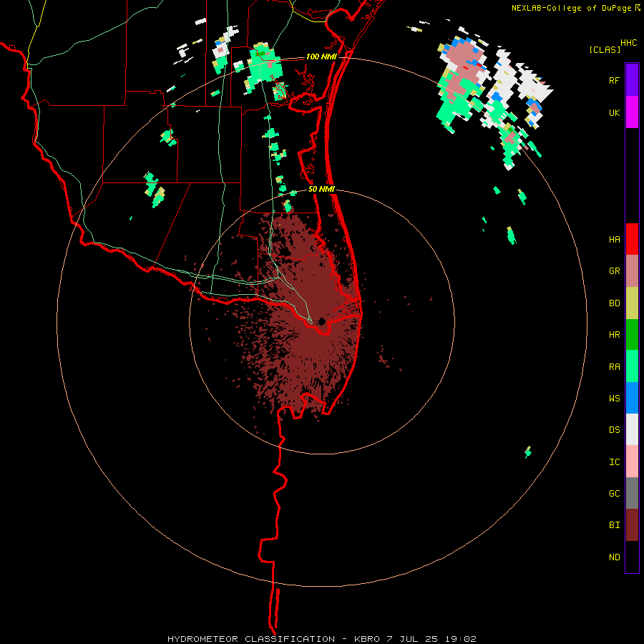The width and height of the screenshot is (644, 644).
Task: Click the RF legend label
Action: [614, 80]
